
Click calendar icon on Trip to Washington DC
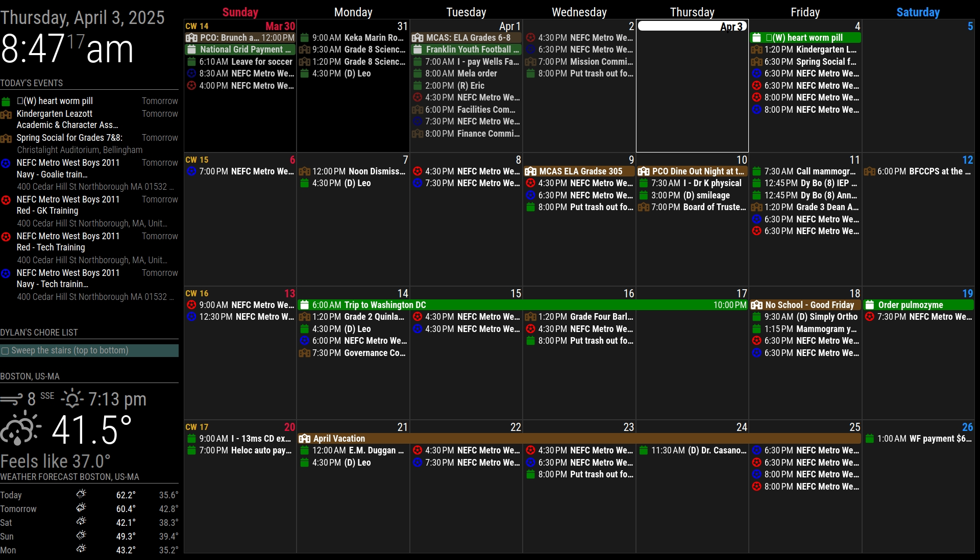click(305, 305)
